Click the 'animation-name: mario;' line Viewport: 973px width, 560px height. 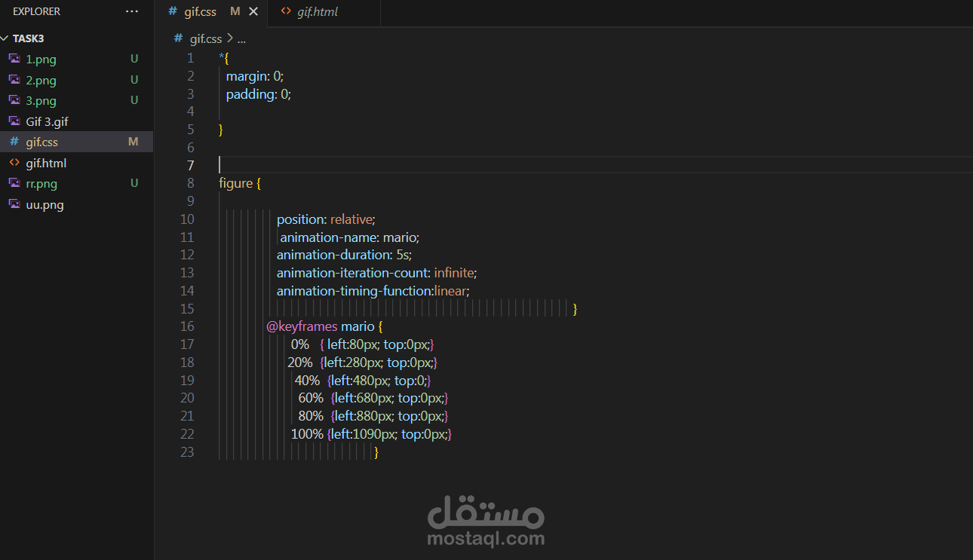pos(350,237)
